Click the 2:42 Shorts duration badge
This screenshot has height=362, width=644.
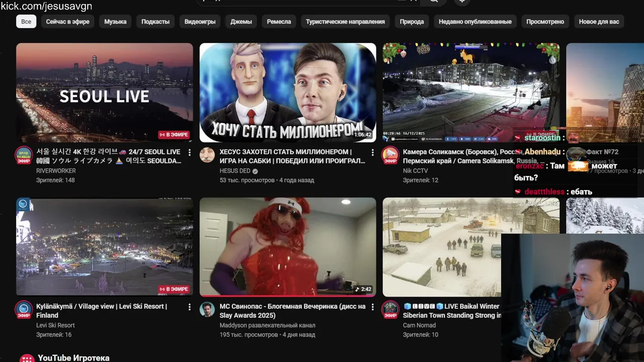363,289
